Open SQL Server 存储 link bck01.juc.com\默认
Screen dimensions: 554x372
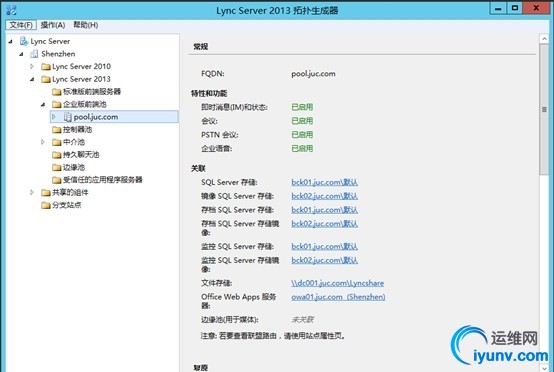[324, 182]
